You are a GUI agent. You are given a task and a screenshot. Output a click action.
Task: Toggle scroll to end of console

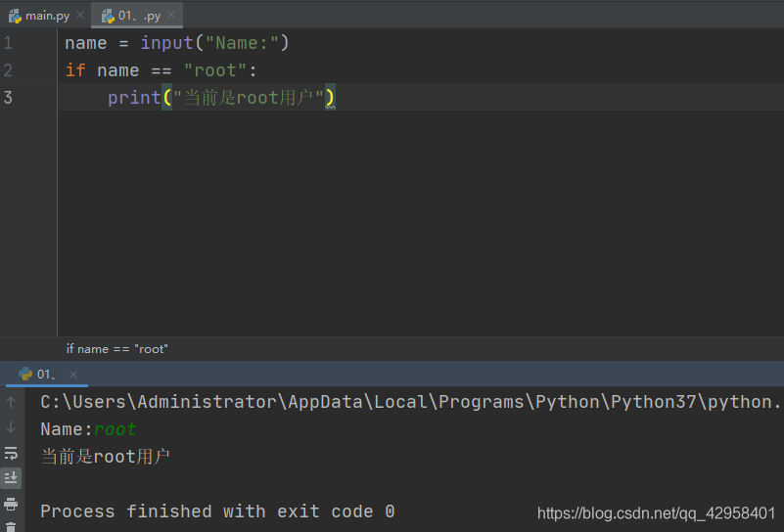click(11, 478)
